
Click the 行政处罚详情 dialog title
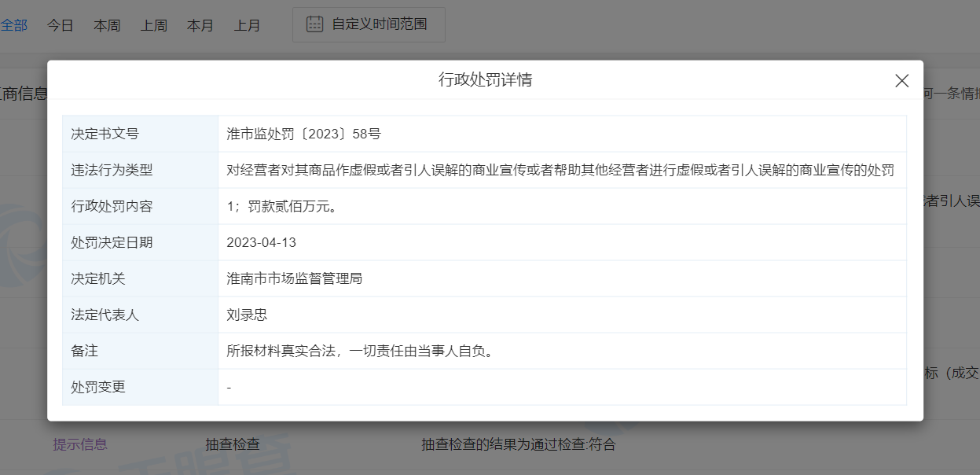pos(485,79)
